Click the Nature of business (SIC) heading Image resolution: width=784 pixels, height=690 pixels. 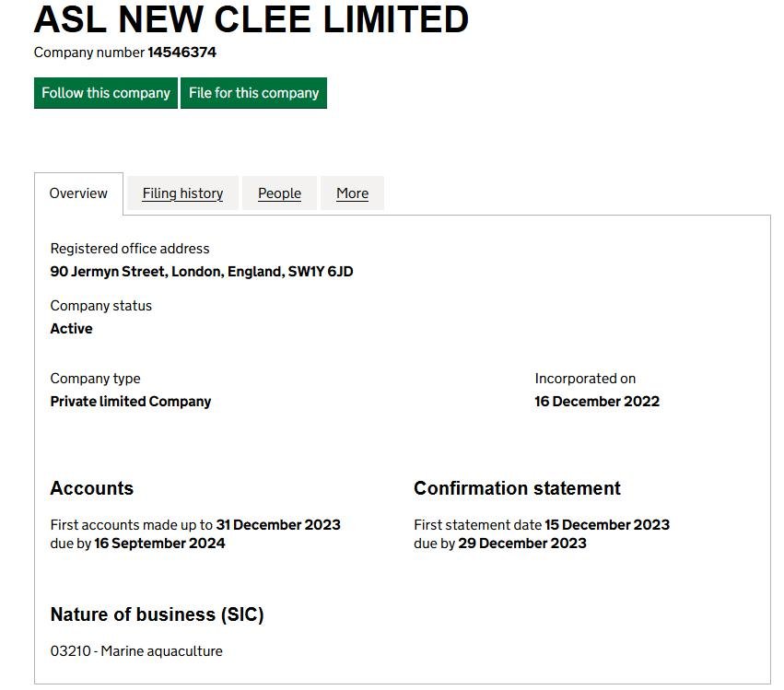click(x=157, y=614)
